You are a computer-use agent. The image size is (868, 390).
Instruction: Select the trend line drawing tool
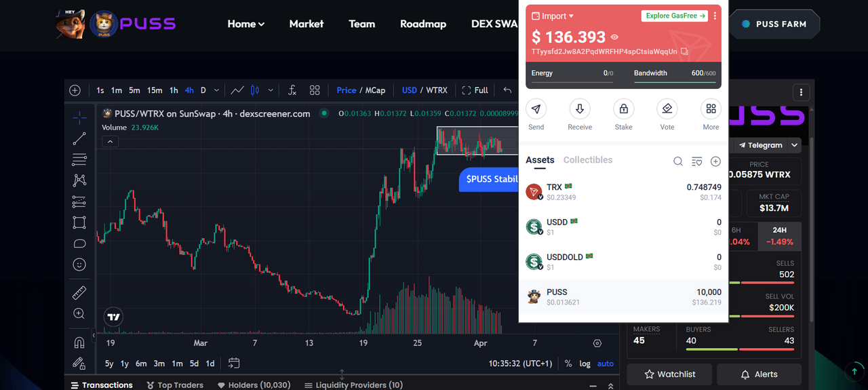click(x=79, y=138)
